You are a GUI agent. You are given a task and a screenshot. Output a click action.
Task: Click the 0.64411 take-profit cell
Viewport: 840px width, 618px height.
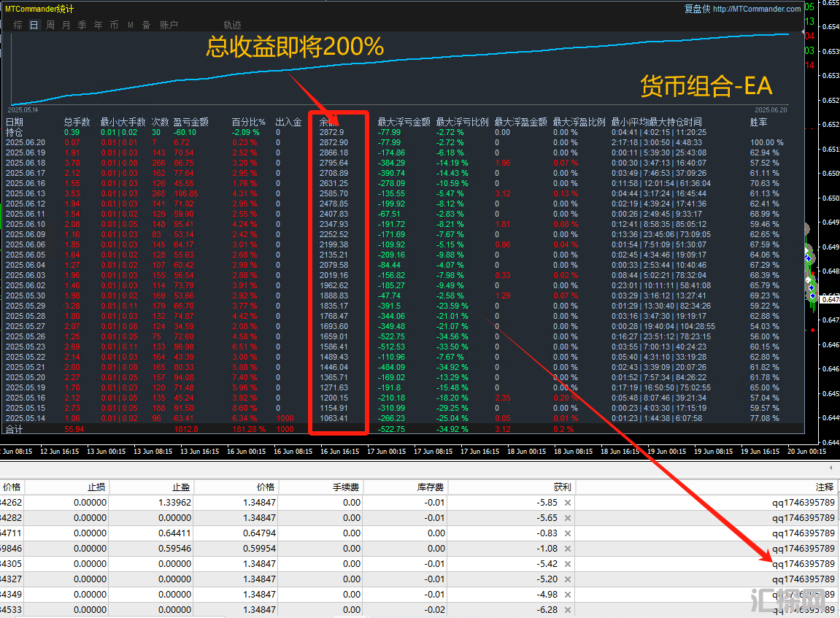tap(174, 533)
